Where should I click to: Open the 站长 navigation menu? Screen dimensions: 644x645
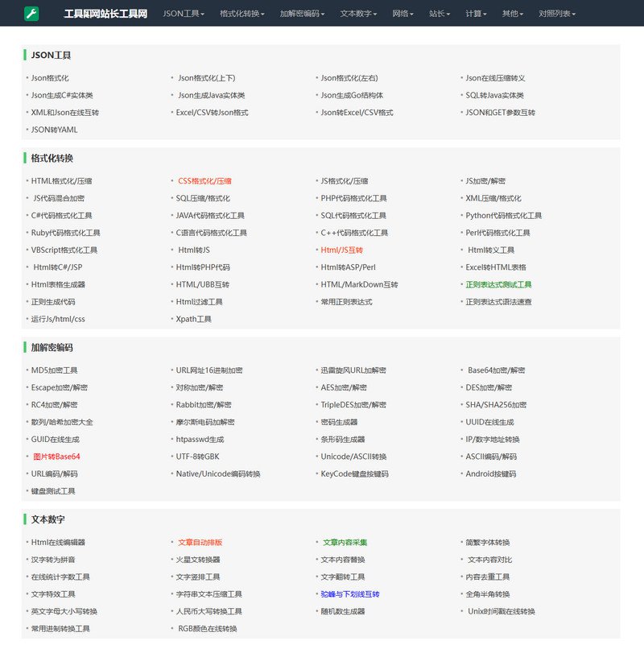440,14
